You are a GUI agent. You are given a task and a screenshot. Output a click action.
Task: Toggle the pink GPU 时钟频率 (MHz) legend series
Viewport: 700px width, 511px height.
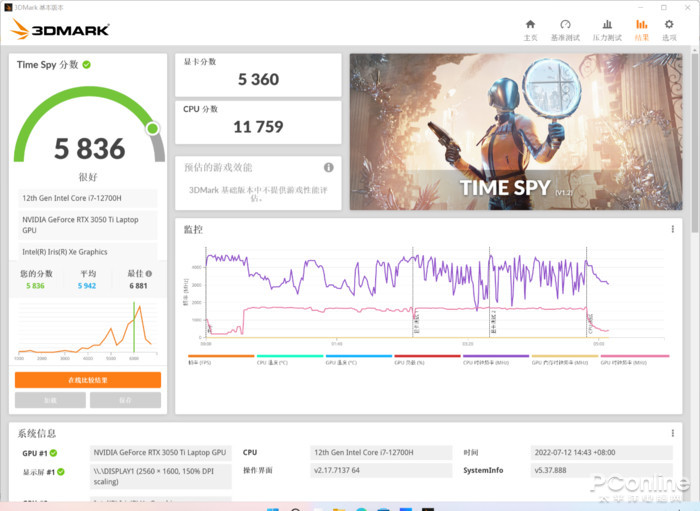635,360
